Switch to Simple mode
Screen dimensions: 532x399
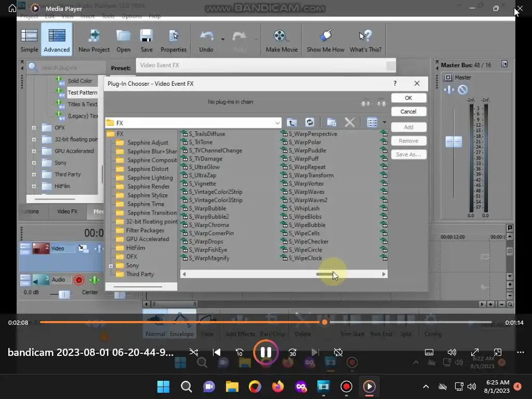[x=29, y=41]
